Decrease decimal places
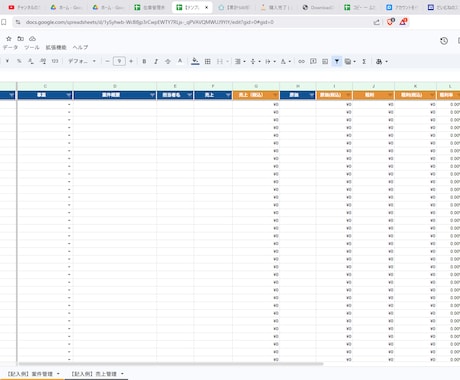The width and height of the screenshot is (460, 380). click(31, 61)
